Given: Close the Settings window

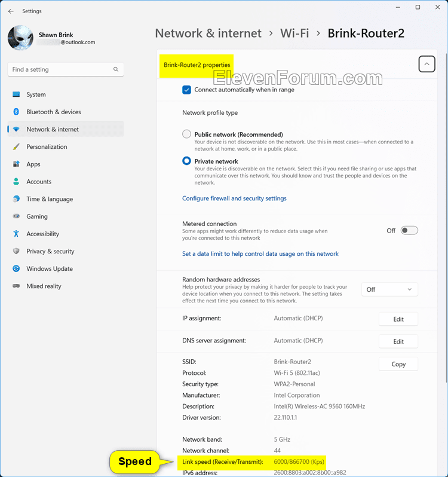Looking at the screenshot, I should tap(437, 7).
